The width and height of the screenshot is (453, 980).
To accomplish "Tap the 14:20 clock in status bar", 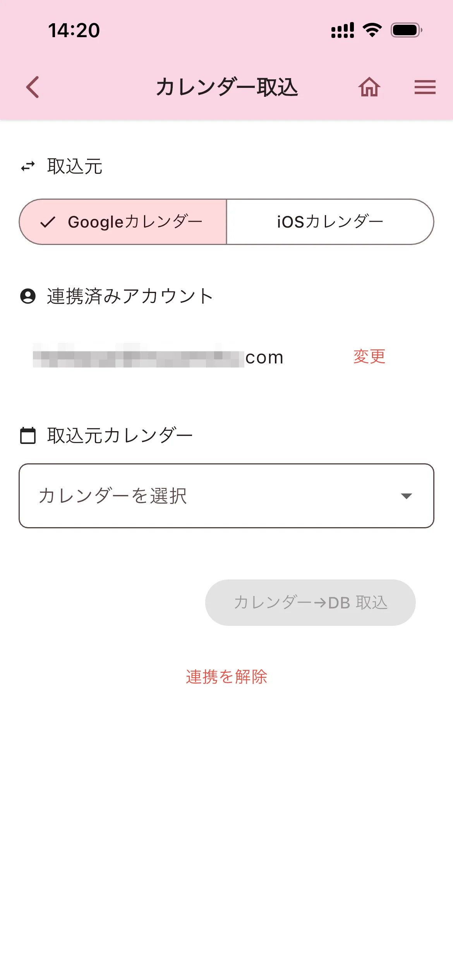I will pyautogui.click(x=74, y=30).
